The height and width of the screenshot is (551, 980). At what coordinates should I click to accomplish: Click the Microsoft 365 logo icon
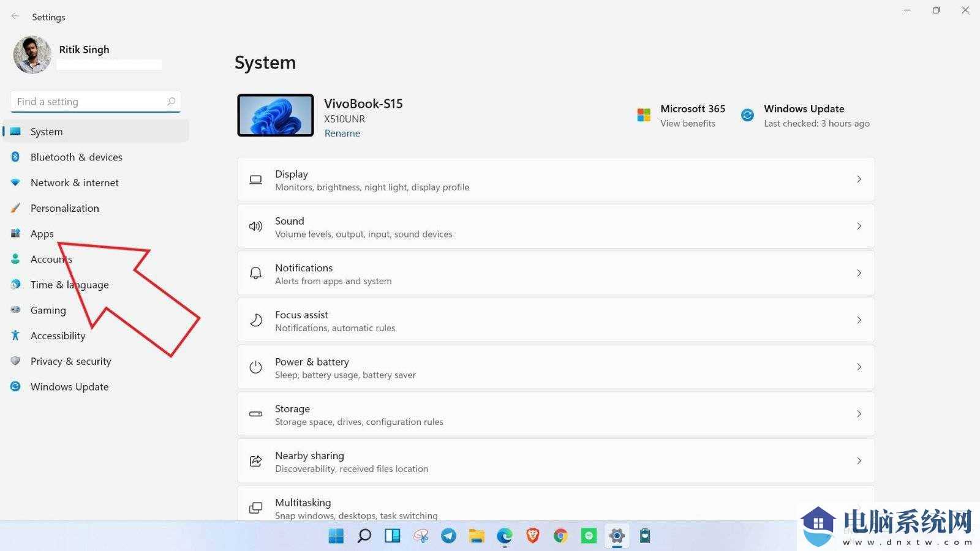tap(644, 115)
